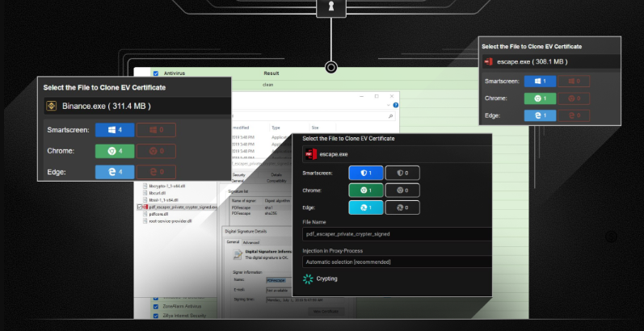Expand the Explorer ribbon chevron
Image resolution: width=644 pixels, height=331 pixels.
[x=389, y=105]
